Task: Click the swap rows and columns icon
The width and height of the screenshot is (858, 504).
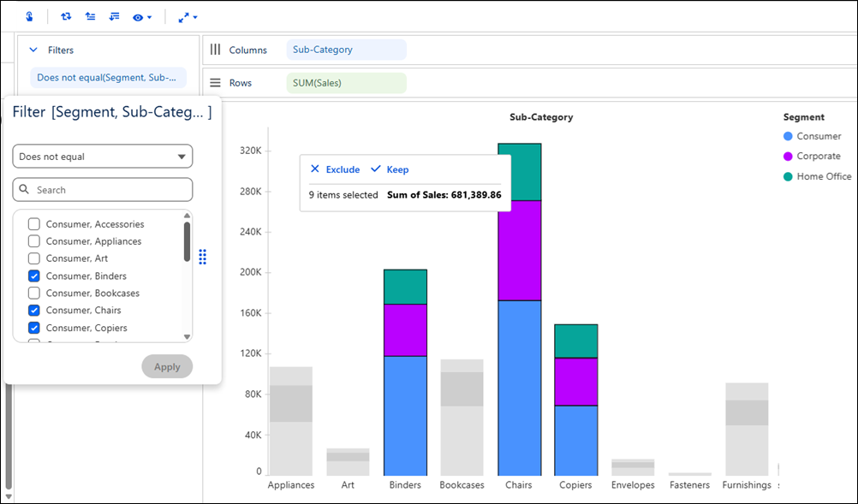Action: coord(66,17)
